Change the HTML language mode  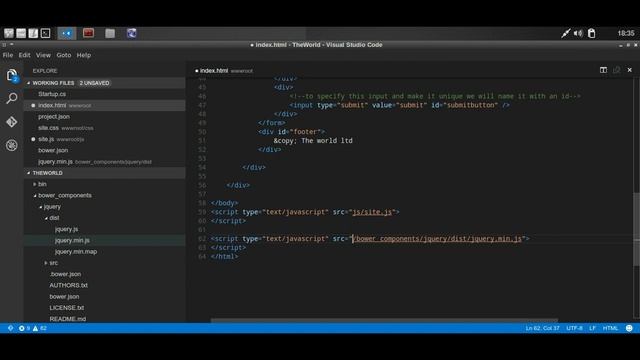[610, 328]
